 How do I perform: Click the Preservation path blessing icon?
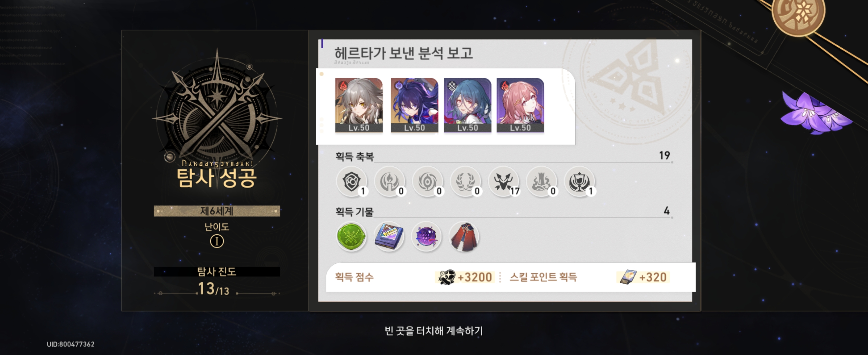351,181
